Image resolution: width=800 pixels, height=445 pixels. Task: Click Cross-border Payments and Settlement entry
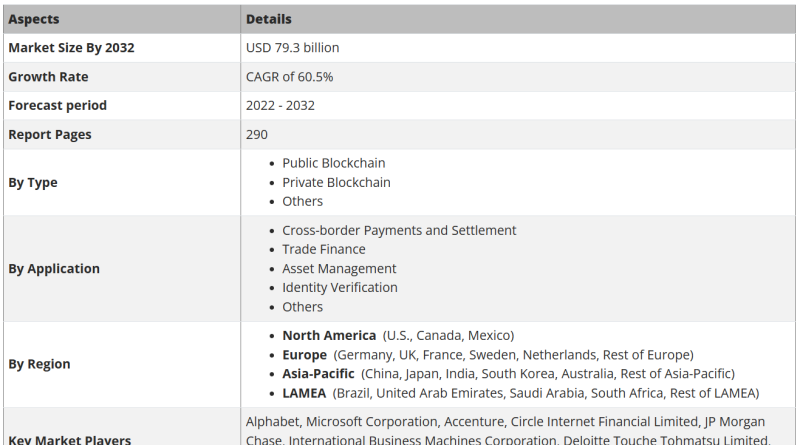pos(399,231)
